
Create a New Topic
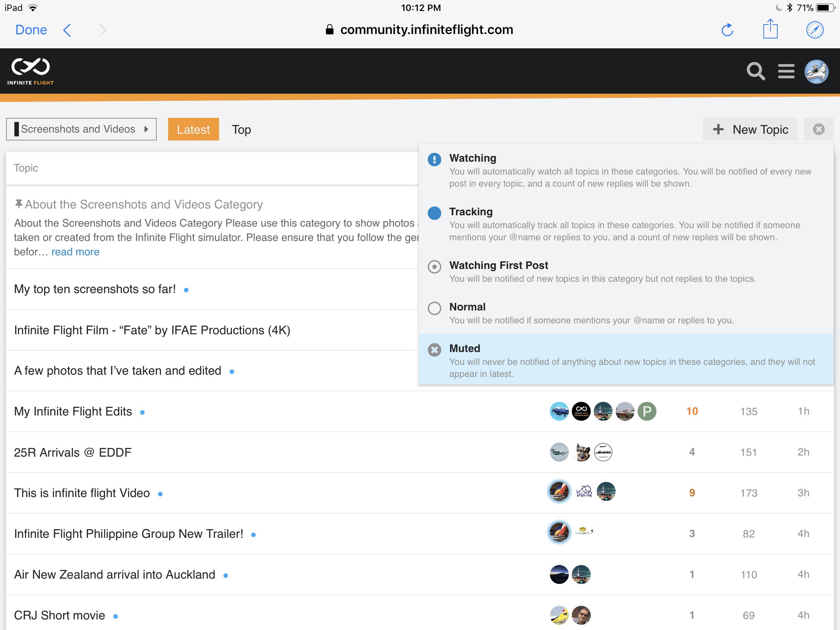[750, 130]
